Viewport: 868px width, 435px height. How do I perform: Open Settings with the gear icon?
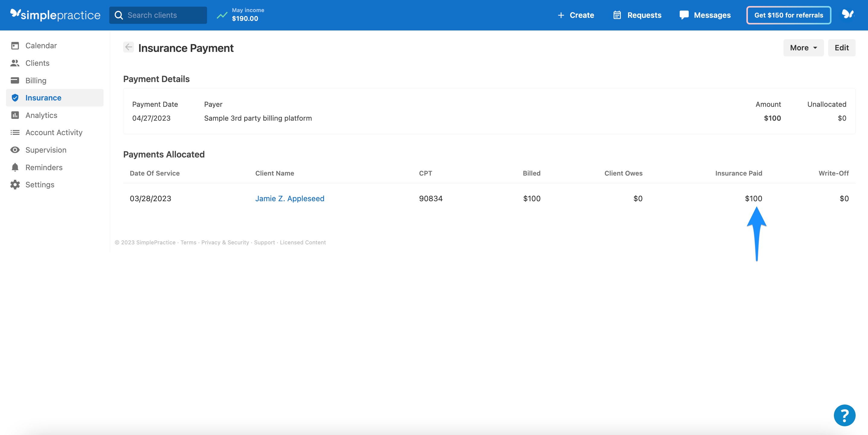tap(15, 185)
